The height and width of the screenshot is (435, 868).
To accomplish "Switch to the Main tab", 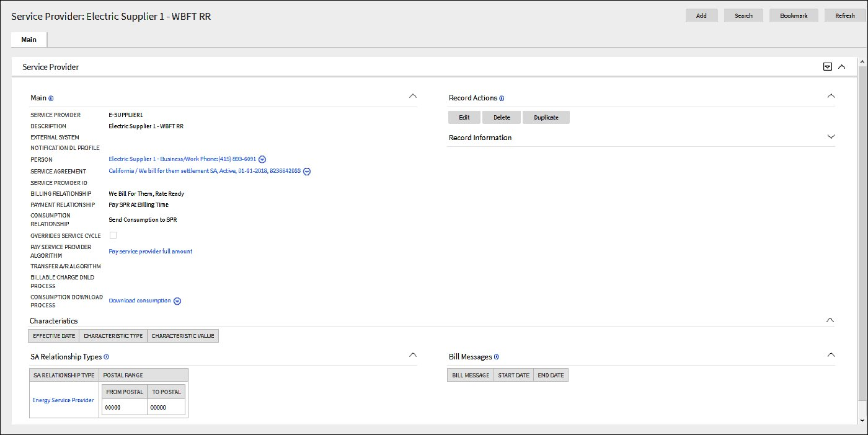I will [x=29, y=38].
